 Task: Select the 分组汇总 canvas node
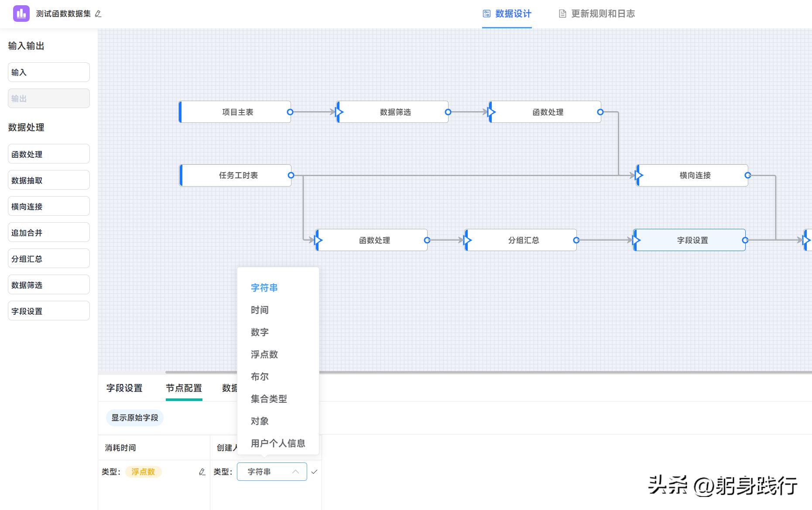tap(521, 240)
